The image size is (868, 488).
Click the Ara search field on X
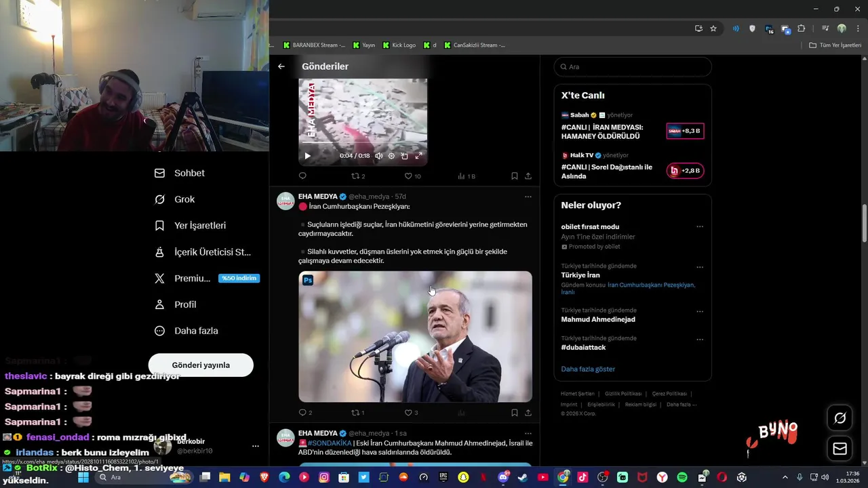tap(632, 67)
